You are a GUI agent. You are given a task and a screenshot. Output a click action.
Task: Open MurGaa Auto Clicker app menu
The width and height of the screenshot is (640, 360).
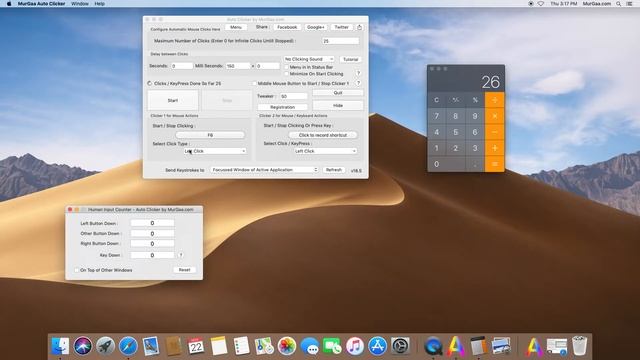click(41, 4)
